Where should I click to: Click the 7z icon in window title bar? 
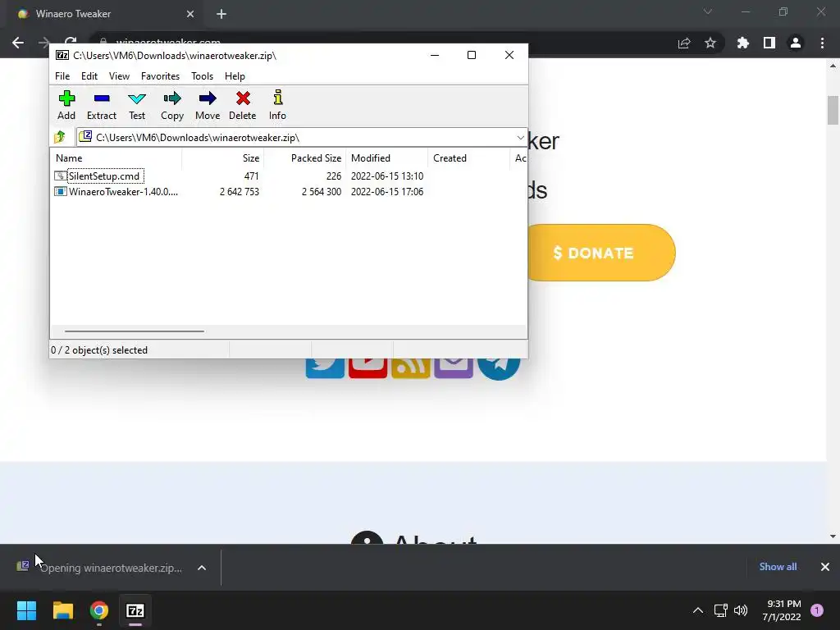[x=62, y=55]
